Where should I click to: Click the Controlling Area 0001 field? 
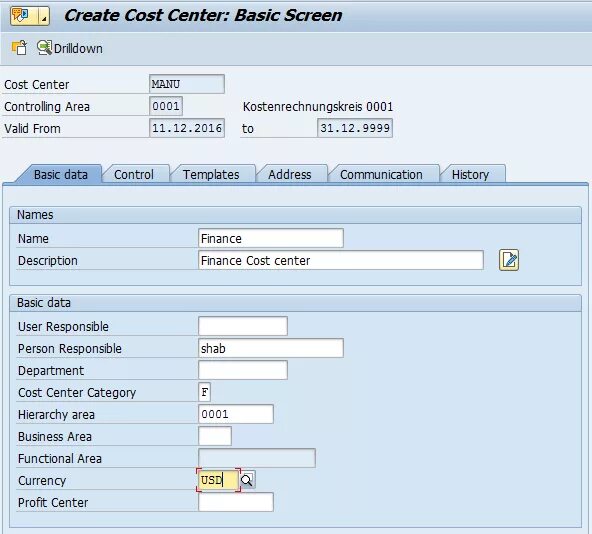166,106
